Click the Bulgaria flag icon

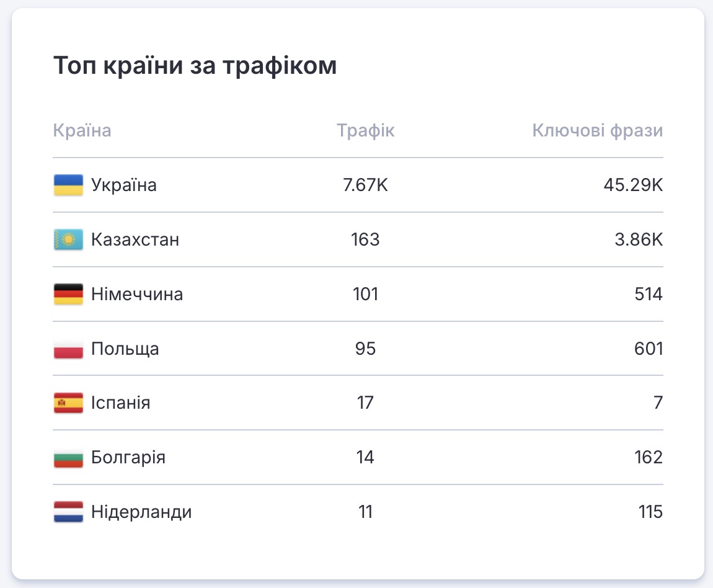point(68,458)
